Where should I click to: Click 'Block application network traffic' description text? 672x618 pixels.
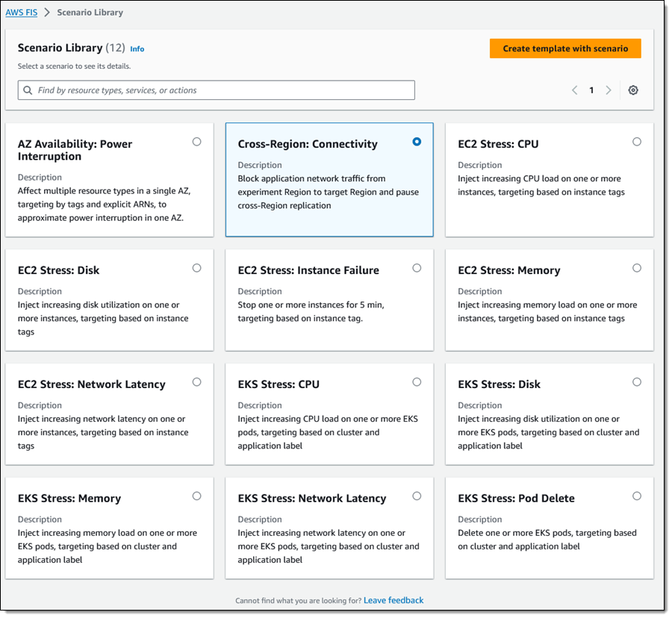(329, 192)
